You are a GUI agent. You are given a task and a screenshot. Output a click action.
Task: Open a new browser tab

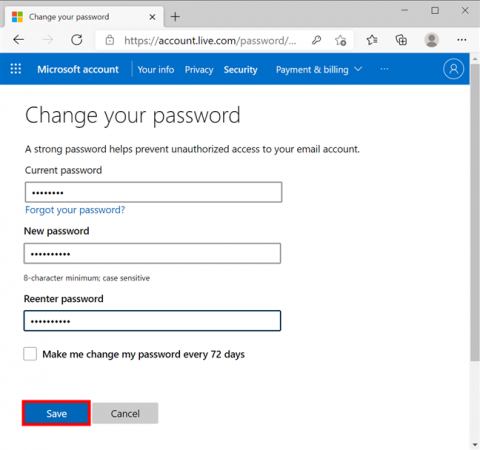(x=175, y=17)
